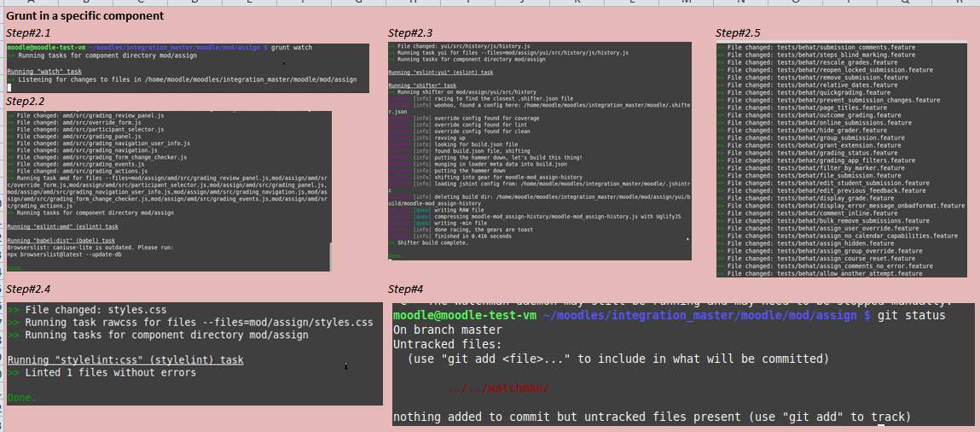Click the 'Running "shifter" task' line
Screen dimensions: 980x432
[422, 85]
